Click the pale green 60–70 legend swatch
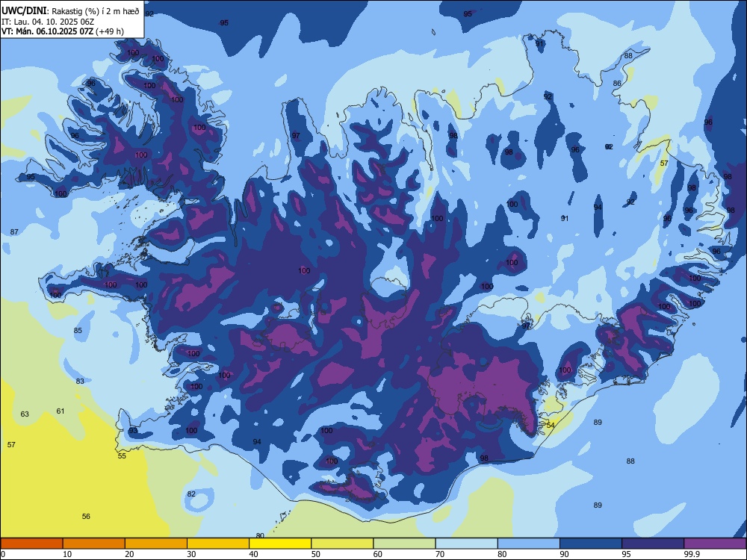The width and height of the screenshot is (747, 560). [404, 544]
